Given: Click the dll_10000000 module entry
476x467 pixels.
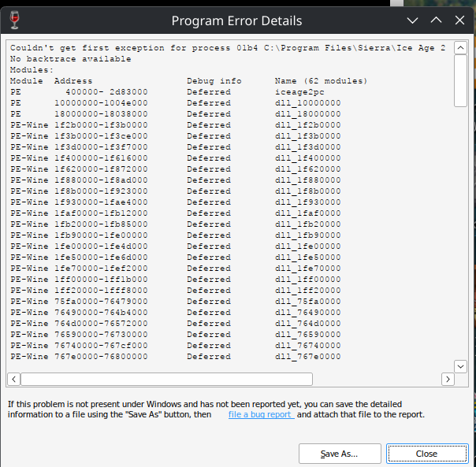Looking at the screenshot, I should point(307,103).
